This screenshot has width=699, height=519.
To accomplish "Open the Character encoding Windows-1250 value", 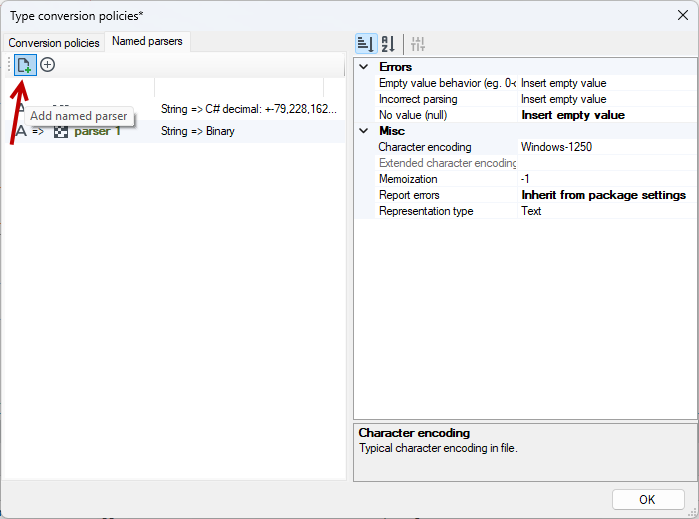I will point(607,147).
